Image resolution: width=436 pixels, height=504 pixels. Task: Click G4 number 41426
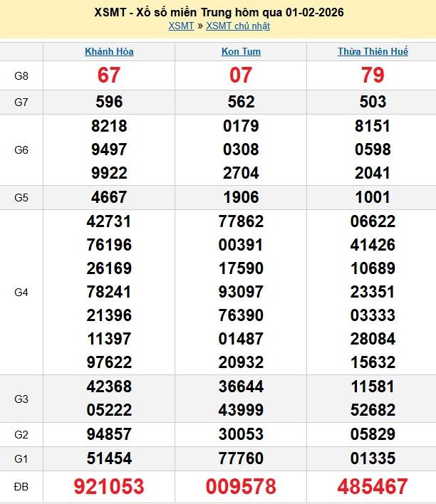(373, 246)
